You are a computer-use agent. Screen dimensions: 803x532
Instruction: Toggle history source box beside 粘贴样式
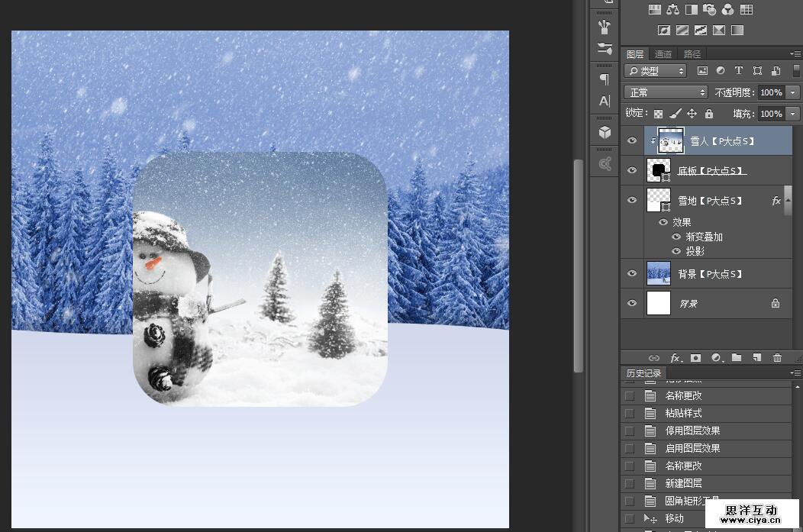(x=629, y=413)
